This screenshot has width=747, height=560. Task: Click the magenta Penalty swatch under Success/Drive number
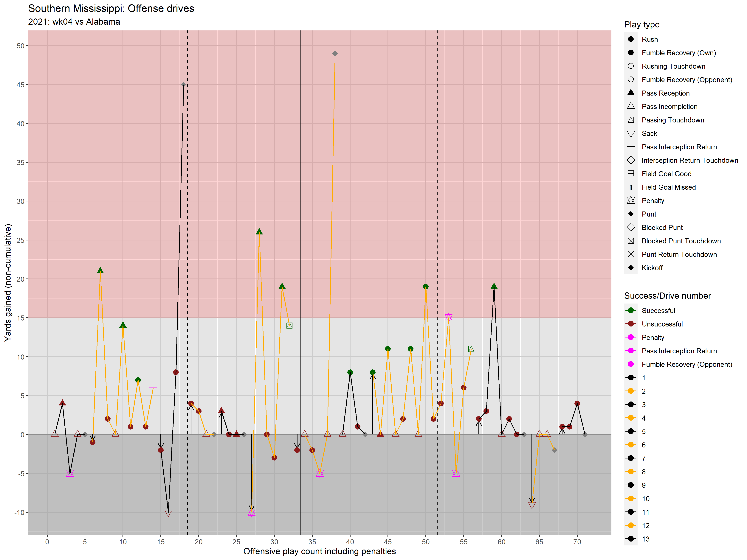point(630,337)
